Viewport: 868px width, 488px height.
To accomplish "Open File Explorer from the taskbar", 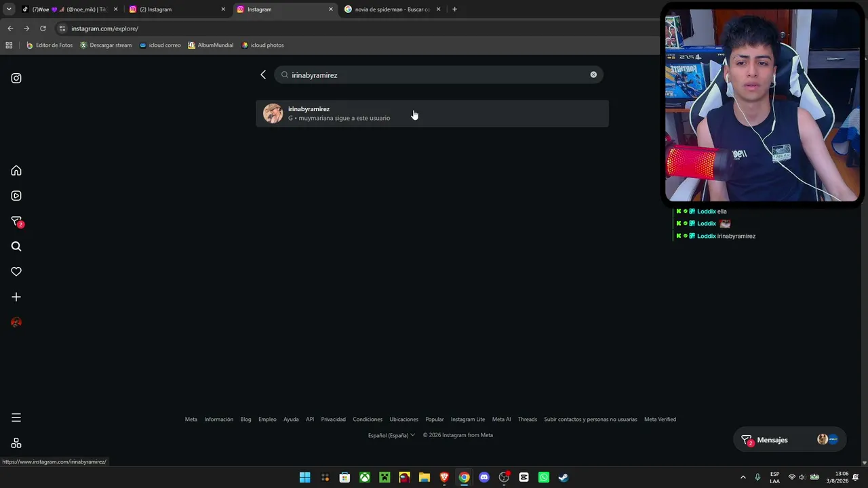I will point(425,477).
